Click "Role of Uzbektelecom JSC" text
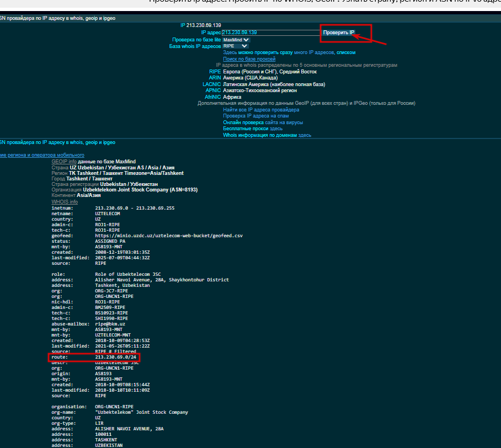 tap(128, 274)
